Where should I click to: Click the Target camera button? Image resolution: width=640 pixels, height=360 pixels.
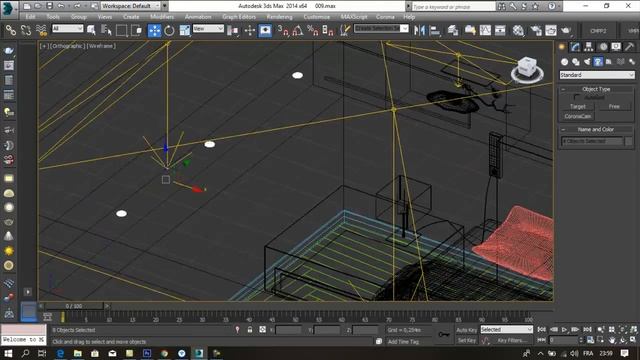(578, 107)
